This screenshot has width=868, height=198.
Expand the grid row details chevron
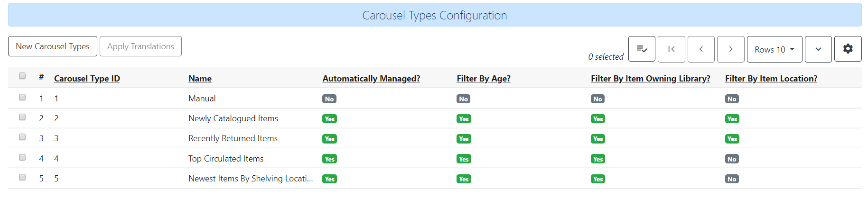818,49
